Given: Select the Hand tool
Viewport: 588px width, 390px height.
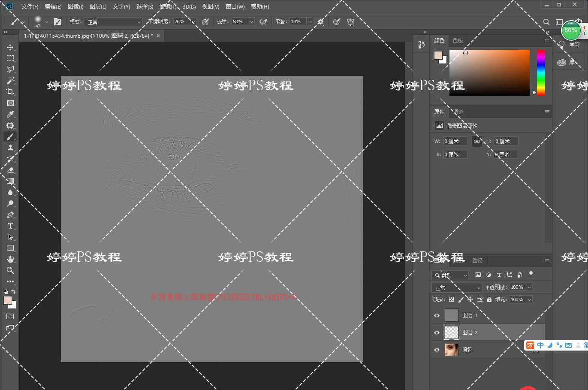Looking at the screenshot, I should point(10,259).
